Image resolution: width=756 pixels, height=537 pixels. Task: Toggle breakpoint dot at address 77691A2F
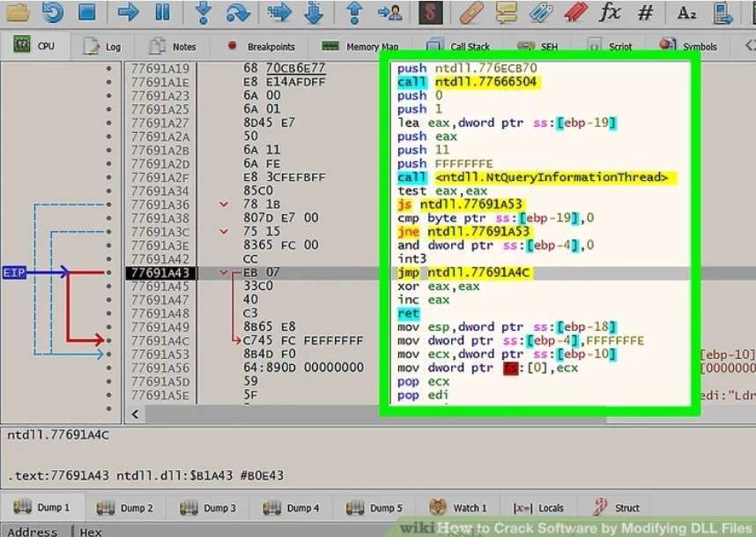(109, 177)
